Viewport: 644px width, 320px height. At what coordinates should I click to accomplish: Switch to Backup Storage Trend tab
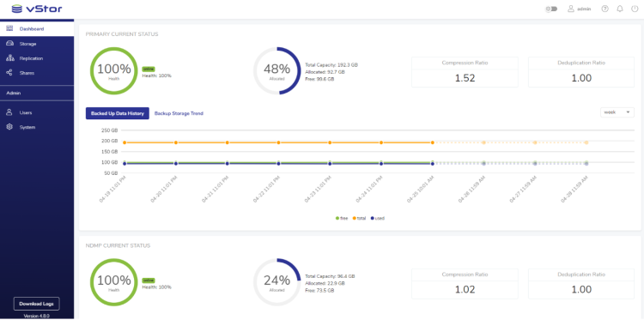tap(179, 113)
